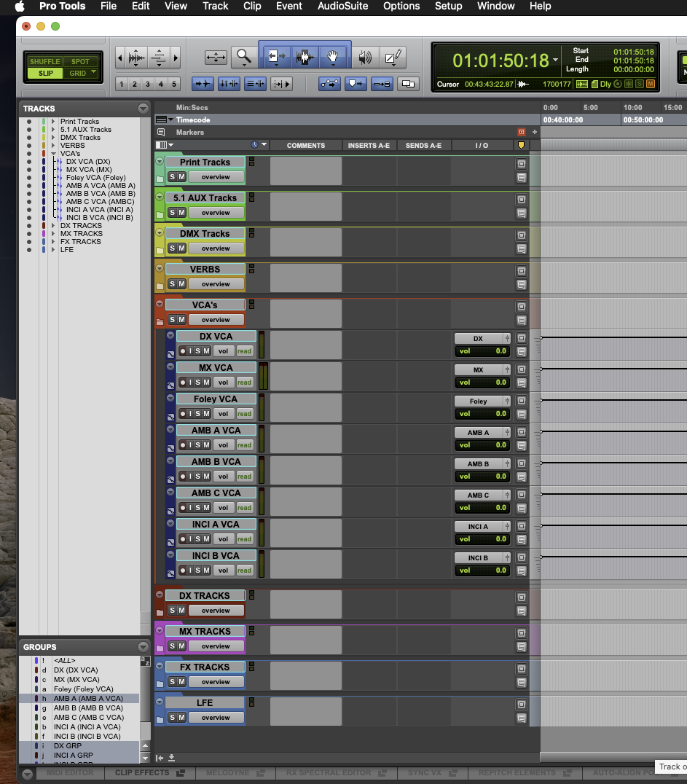Mute the 5.1 AUX Tracks folder
The width and height of the screenshot is (687, 784).
(182, 213)
